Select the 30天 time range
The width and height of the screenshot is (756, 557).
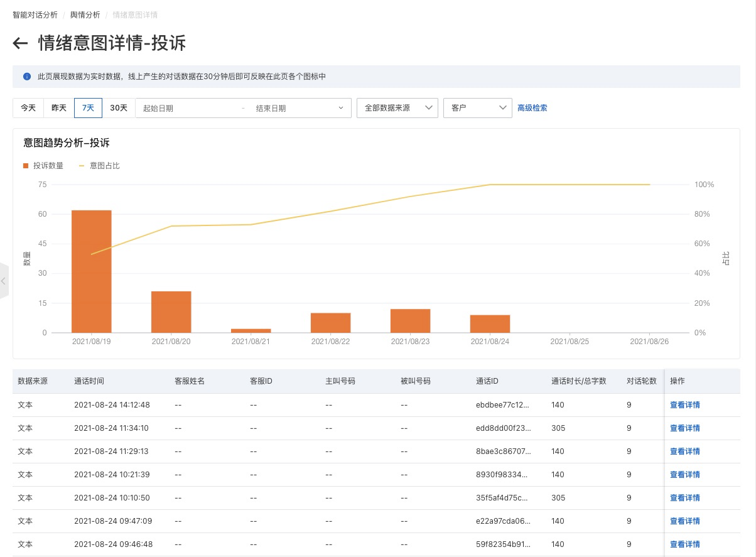point(119,108)
